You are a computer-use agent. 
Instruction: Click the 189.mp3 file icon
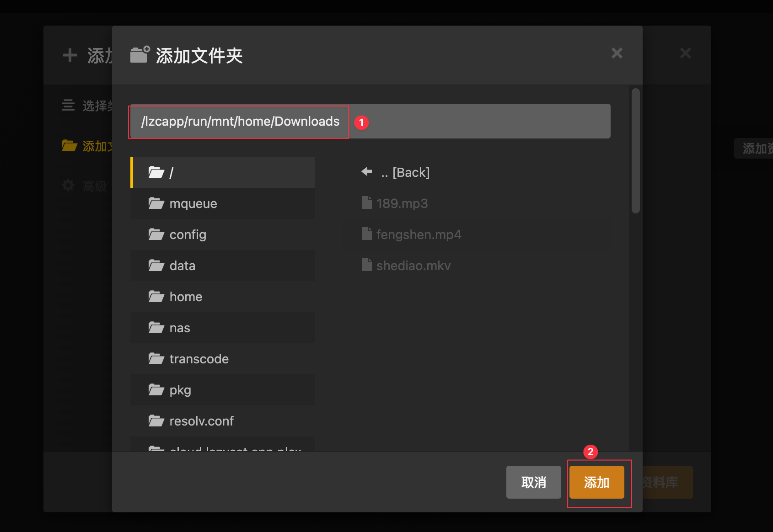[x=367, y=202]
